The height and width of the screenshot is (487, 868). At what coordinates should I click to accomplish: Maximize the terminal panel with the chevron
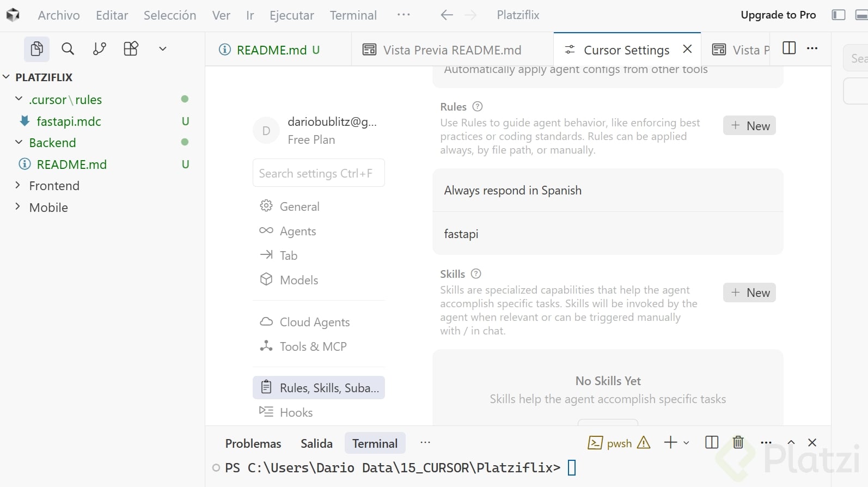click(x=791, y=442)
